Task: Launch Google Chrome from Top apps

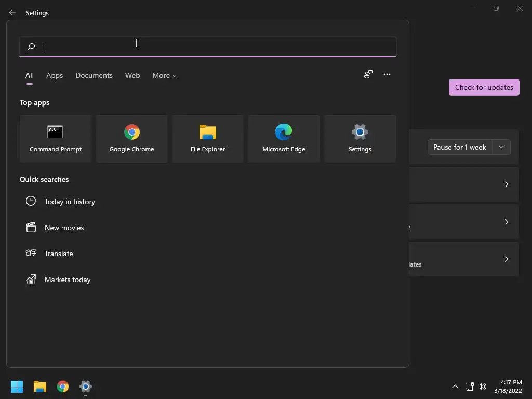Action: coord(131,139)
